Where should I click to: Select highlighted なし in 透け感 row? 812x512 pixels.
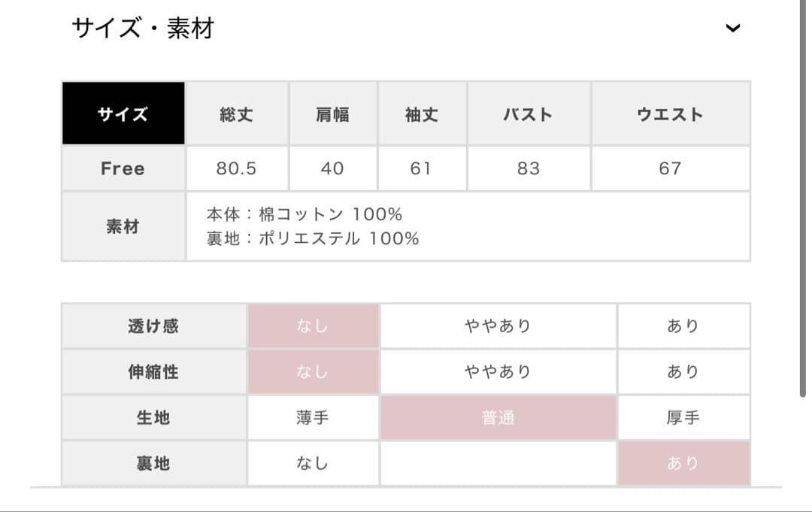click(313, 326)
